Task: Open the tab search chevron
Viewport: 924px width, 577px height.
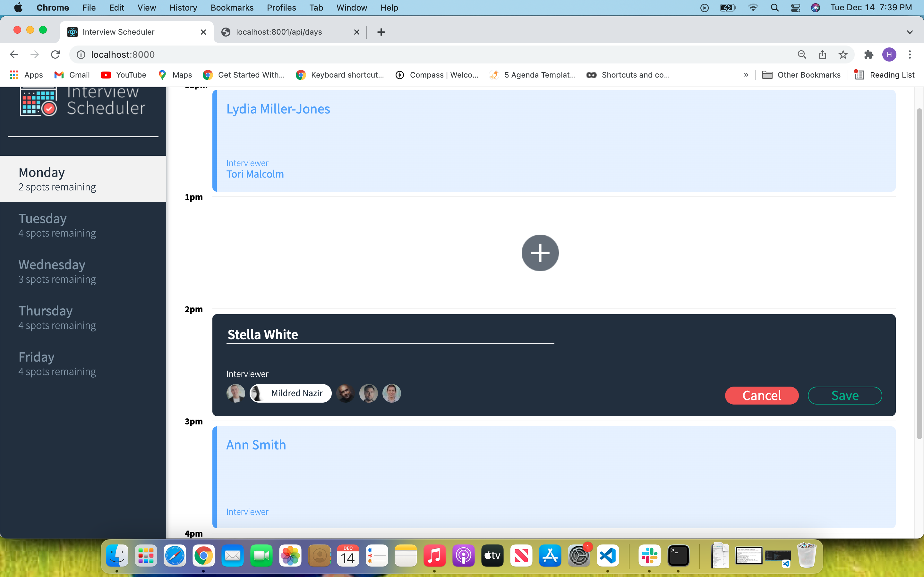Action: (x=910, y=32)
